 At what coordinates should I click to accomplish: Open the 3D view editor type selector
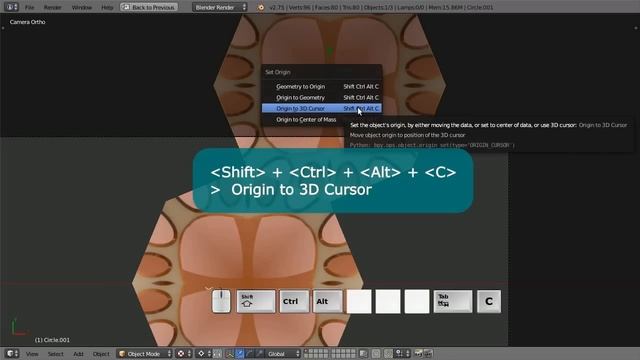coord(12,353)
